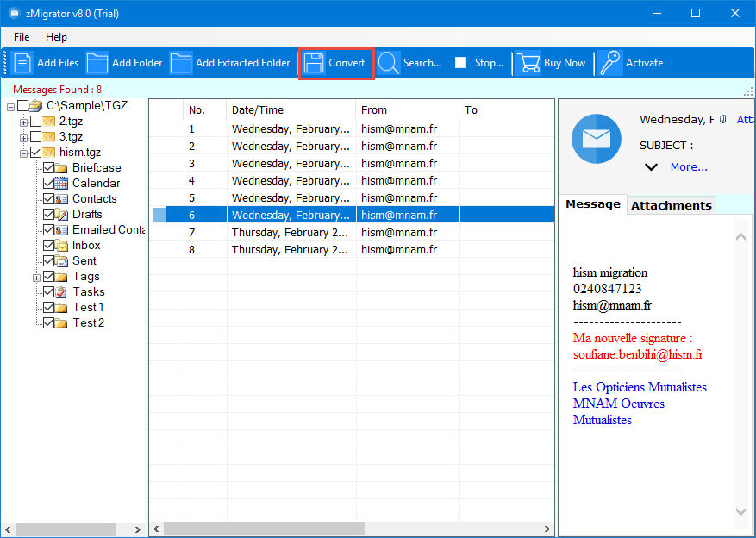Expand header details chevron beside More
Image resolution: width=756 pixels, height=538 pixels.
[651, 167]
